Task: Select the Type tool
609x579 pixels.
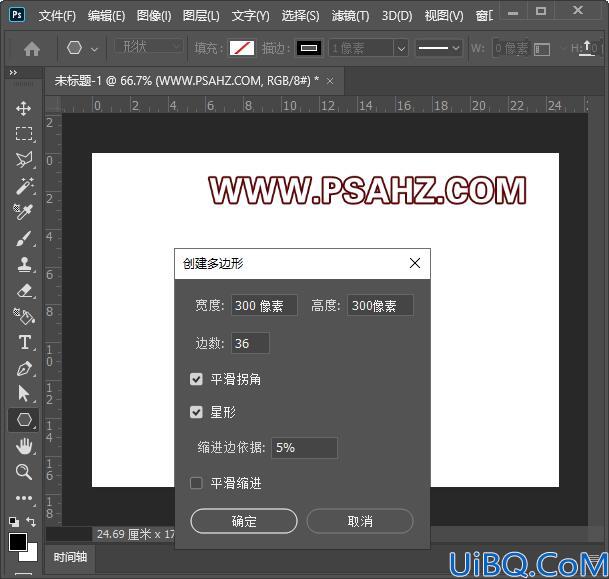Action: tap(24, 343)
